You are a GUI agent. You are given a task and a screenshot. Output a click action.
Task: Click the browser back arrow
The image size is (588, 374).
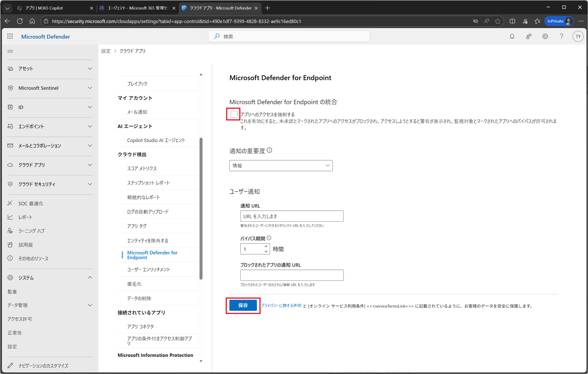[x=7, y=21]
